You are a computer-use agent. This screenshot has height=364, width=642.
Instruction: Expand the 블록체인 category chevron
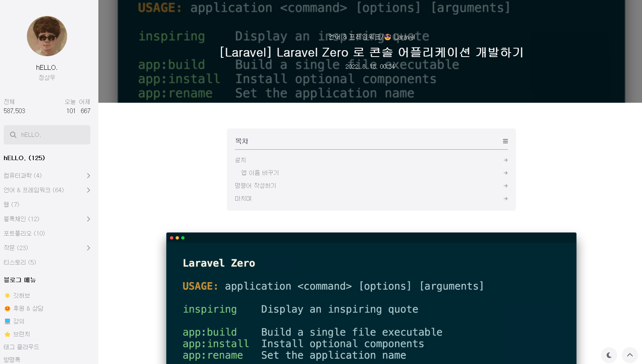click(88, 219)
